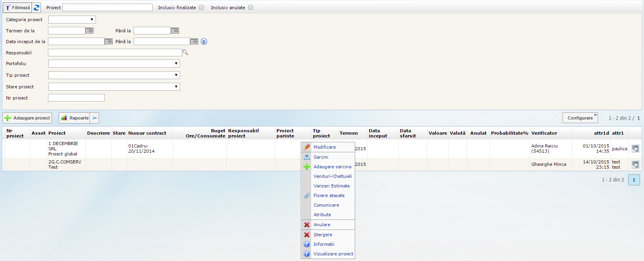Screen dimensions: 644x261
Task: Click the Filtrează button
Action: (x=18, y=8)
